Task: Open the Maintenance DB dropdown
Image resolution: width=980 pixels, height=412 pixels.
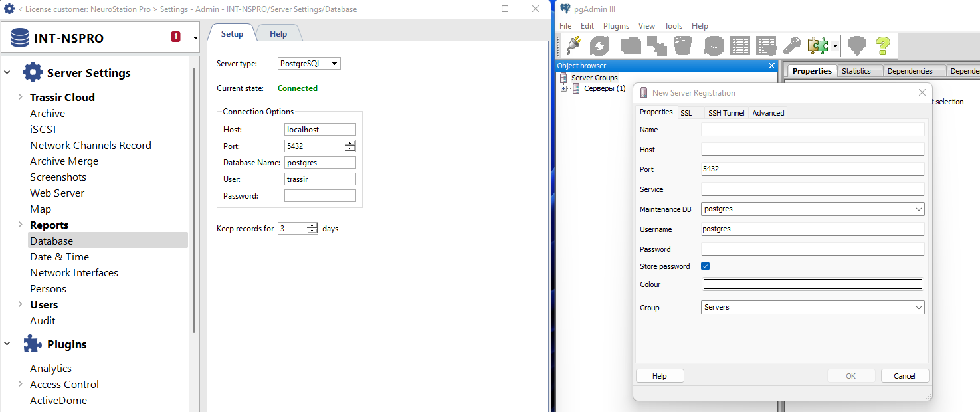Action: click(x=813, y=209)
